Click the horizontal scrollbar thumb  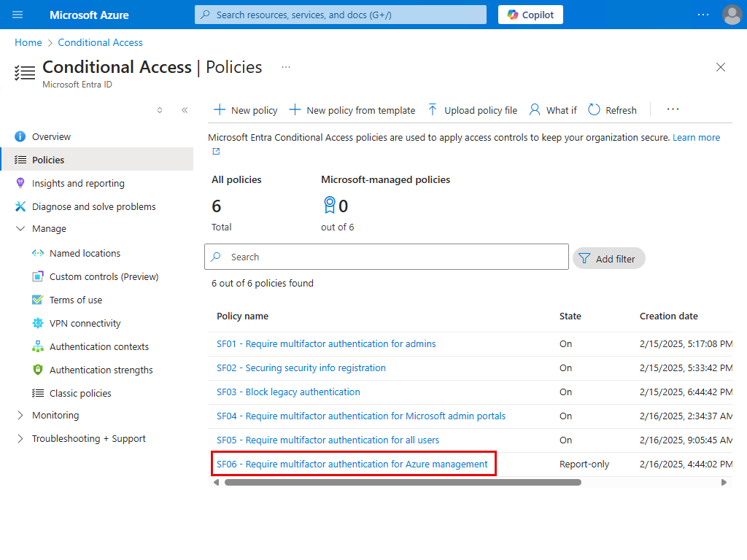(x=403, y=483)
